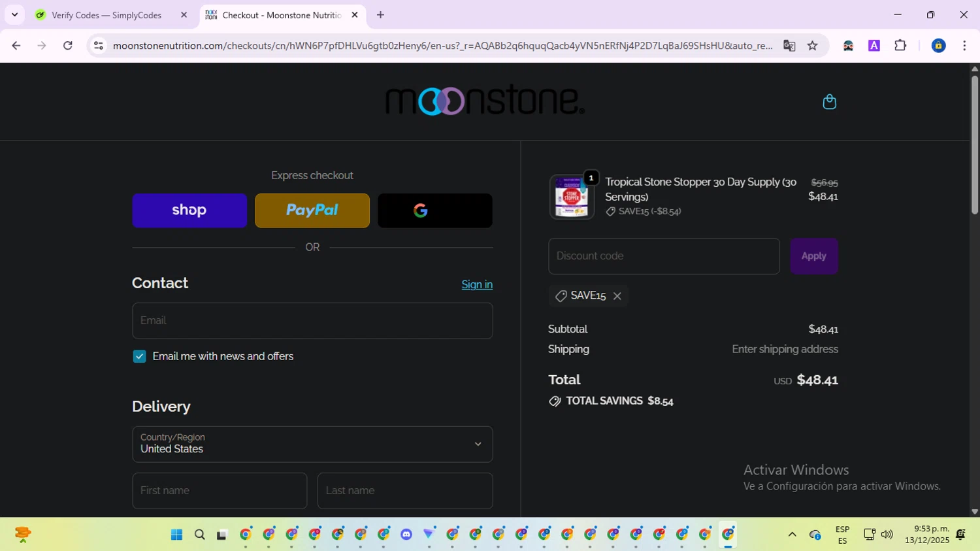Click the Tropical Stone Stopper product thumbnail

(572, 197)
